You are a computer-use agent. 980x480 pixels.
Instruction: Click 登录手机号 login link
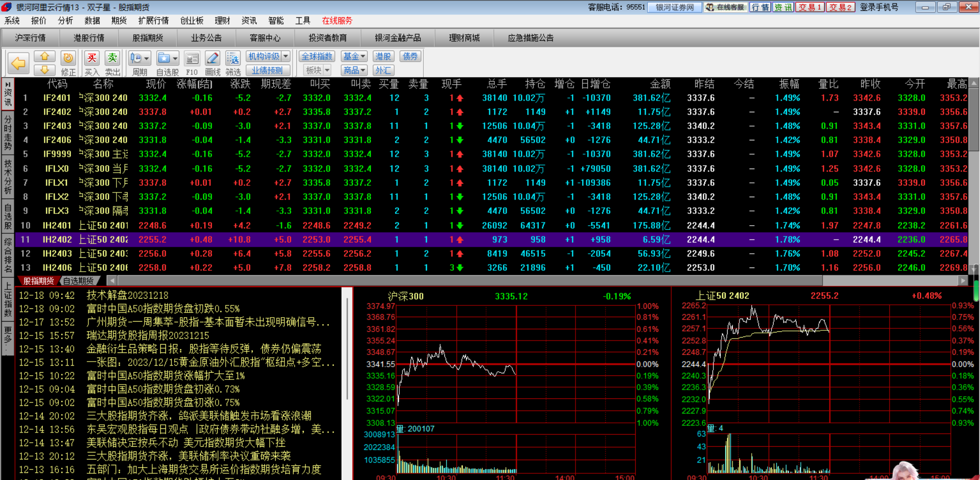coord(879,7)
